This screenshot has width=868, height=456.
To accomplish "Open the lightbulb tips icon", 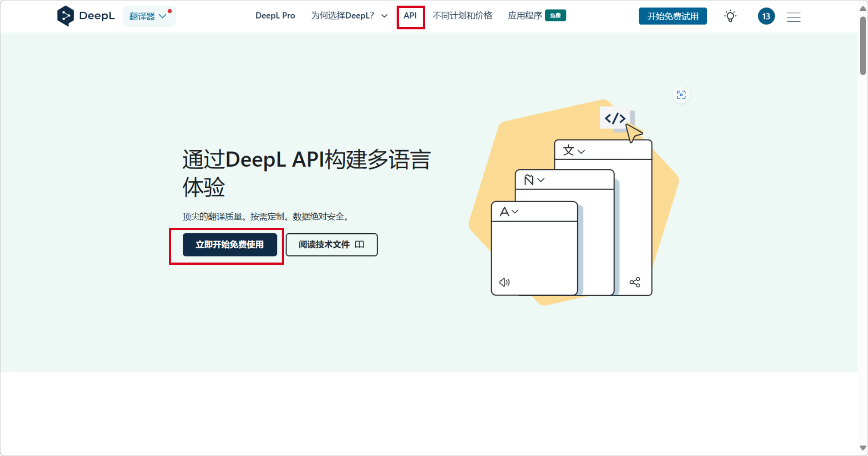I will (730, 16).
